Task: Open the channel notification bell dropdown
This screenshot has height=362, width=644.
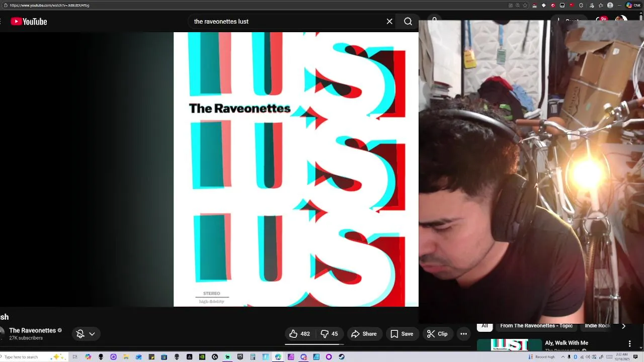Action: click(86, 334)
